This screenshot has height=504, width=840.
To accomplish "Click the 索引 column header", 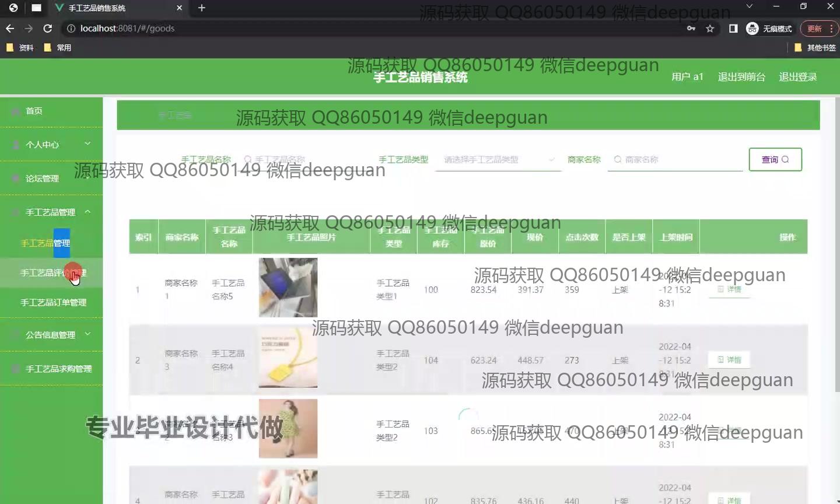I will (x=143, y=237).
